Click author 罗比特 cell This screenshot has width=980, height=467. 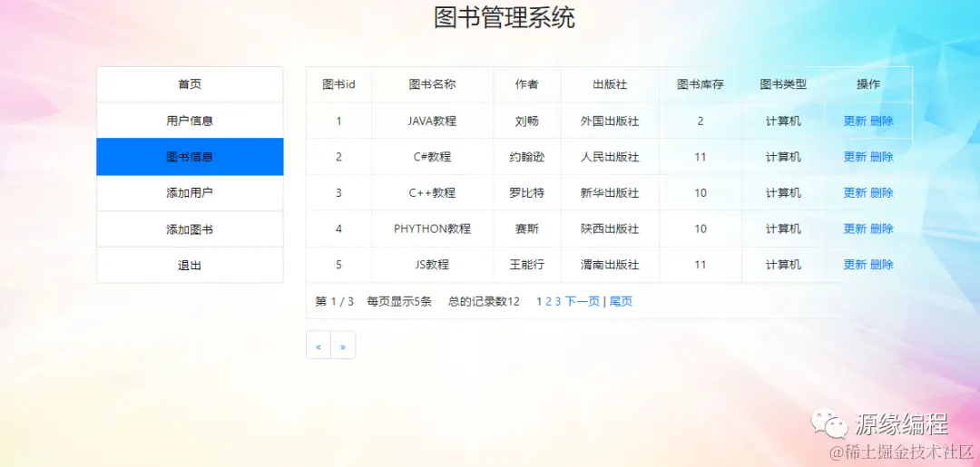(x=527, y=193)
